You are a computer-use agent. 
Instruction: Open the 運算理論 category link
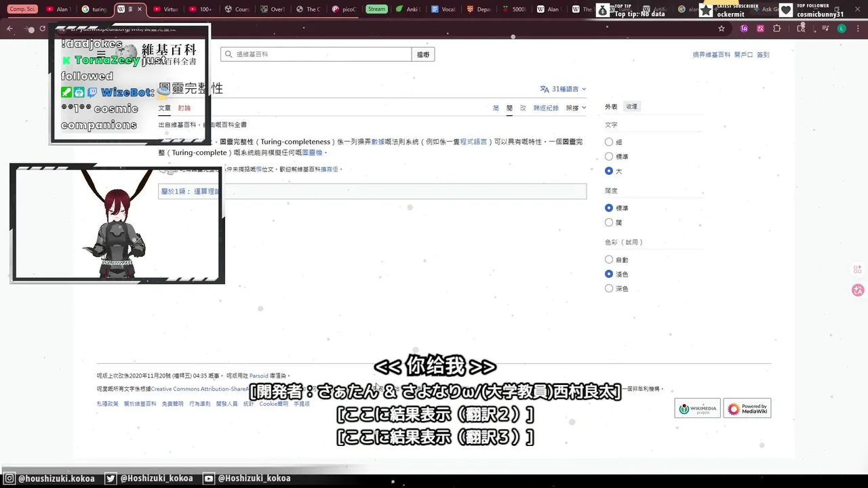point(206,192)
